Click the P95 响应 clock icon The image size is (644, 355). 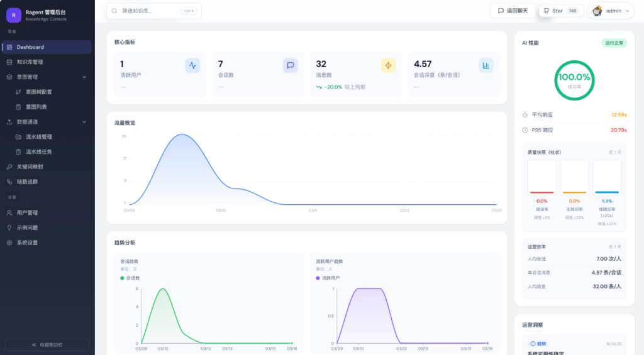pos(525,130)
